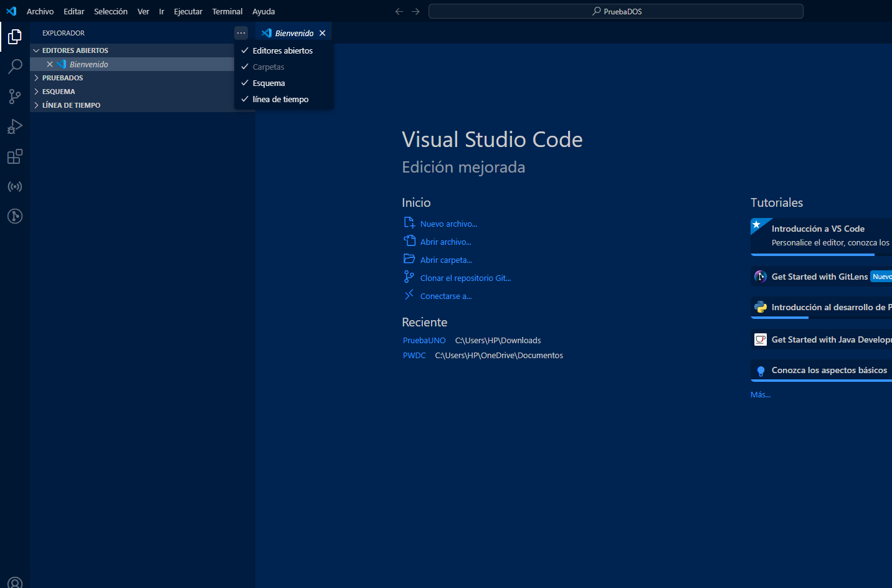Click the Abrir archivo icon
Image resolution: width=892 pixels, height=588 pixels.
409,241
